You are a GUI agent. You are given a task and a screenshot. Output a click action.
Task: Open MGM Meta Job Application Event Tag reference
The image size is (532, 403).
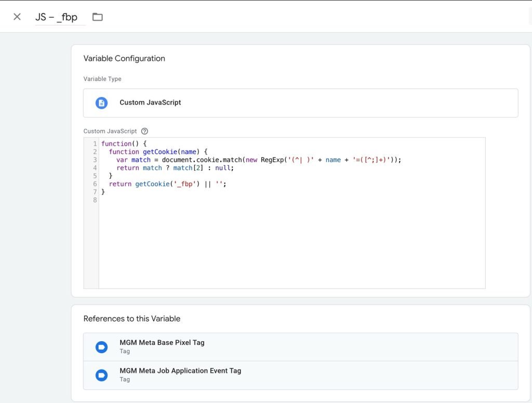pos(301,375)
